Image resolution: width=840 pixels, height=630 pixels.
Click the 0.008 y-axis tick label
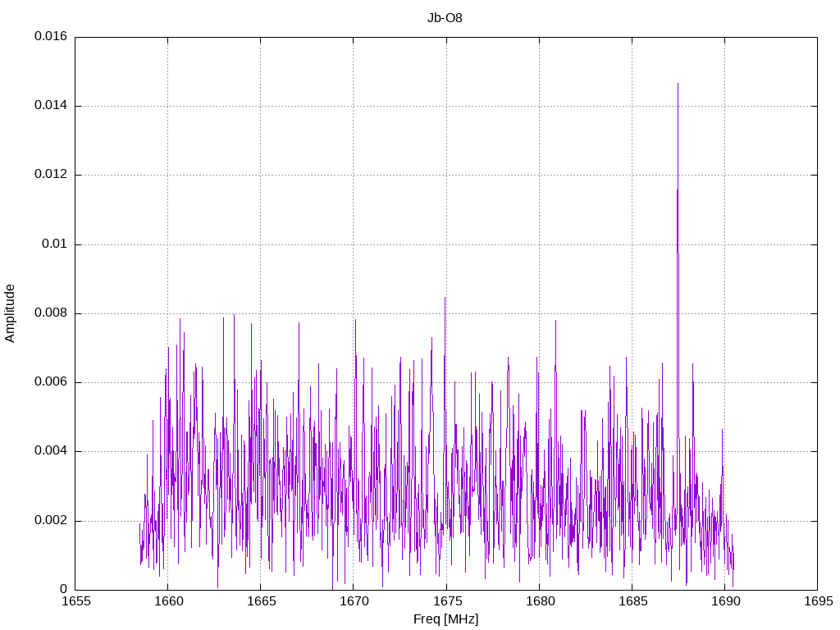(x=51, y=313)
